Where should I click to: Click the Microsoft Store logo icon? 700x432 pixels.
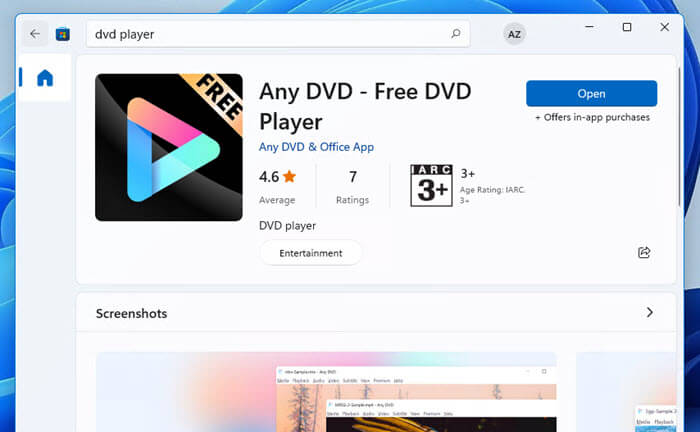pyautogui.click(x=62, y=34)
